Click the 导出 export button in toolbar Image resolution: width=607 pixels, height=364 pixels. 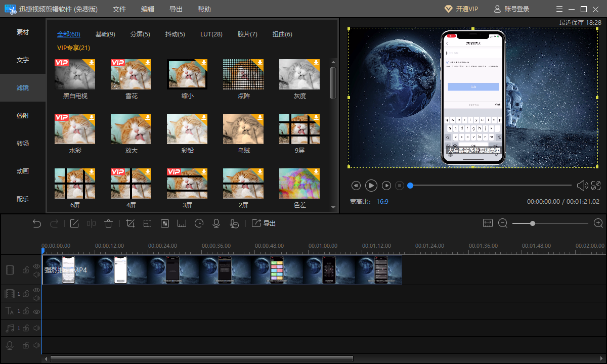click(264, 223)
